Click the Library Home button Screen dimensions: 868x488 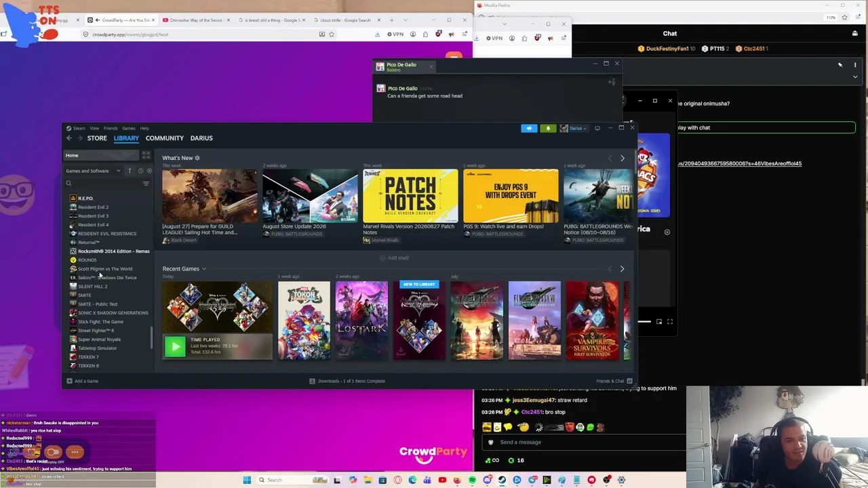[102, 155]
